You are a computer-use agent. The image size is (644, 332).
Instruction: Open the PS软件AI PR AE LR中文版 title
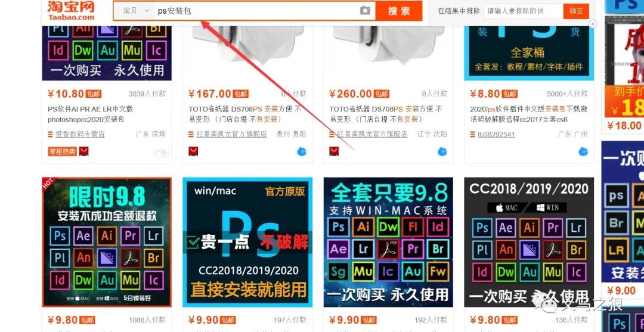click(90, 109)
